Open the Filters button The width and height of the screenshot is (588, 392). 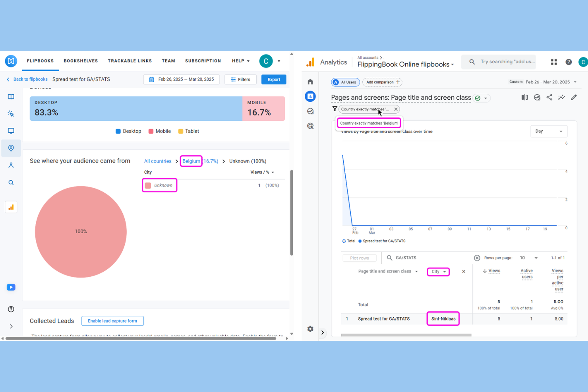(240, 79)
